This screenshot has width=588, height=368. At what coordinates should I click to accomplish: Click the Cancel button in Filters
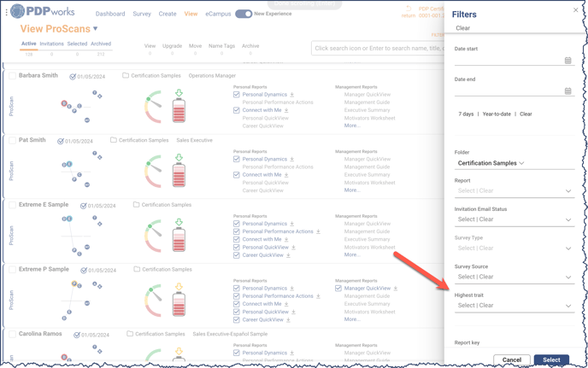click(x=511, y=359)
